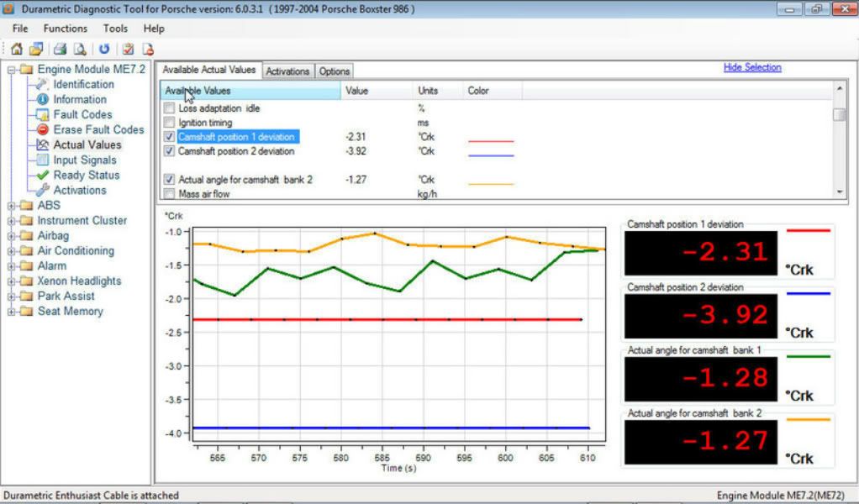Enable the Ignition timing checkbox
859x504 pixels.
point(169,123)
